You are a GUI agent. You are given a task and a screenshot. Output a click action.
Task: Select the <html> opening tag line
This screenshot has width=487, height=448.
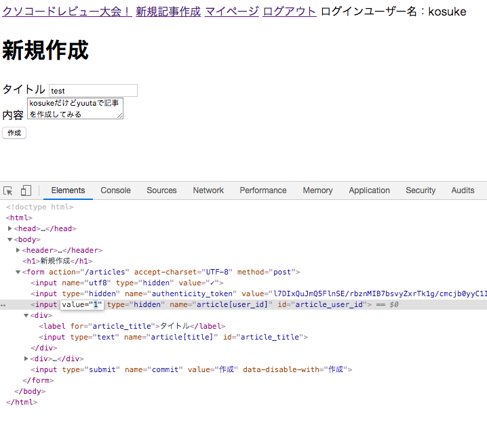click(x=19, y=218)
